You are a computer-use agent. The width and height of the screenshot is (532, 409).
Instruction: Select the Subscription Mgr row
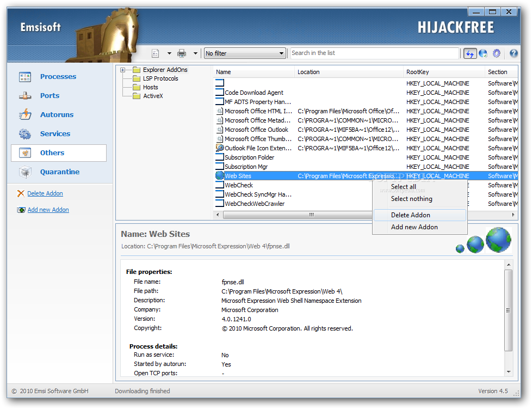(366, 167)
